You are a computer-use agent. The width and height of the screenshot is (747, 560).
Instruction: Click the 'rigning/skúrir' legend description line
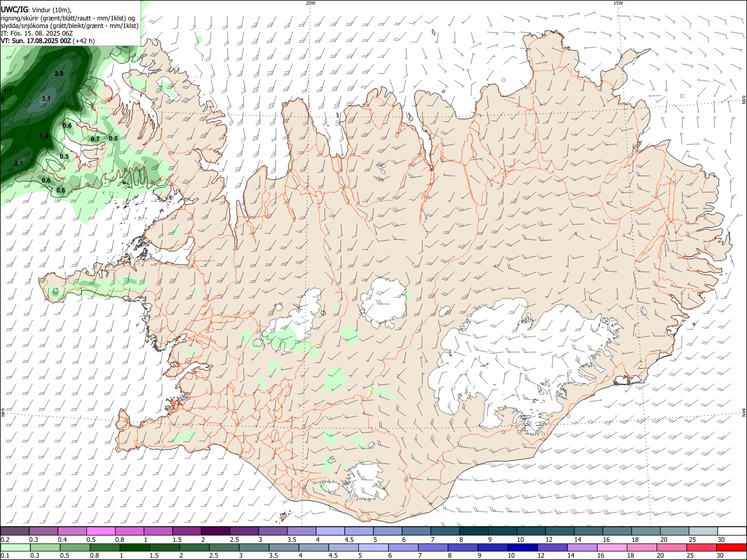point(67,17)
